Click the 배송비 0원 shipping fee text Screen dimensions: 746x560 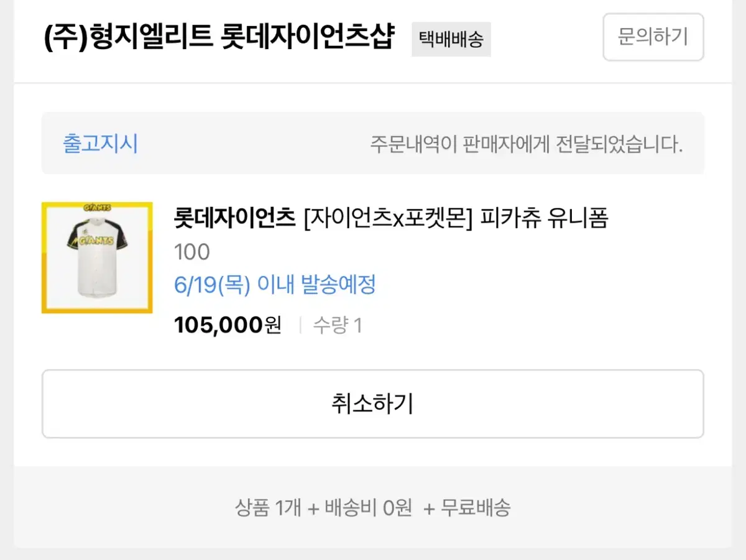tap(368, 508)
